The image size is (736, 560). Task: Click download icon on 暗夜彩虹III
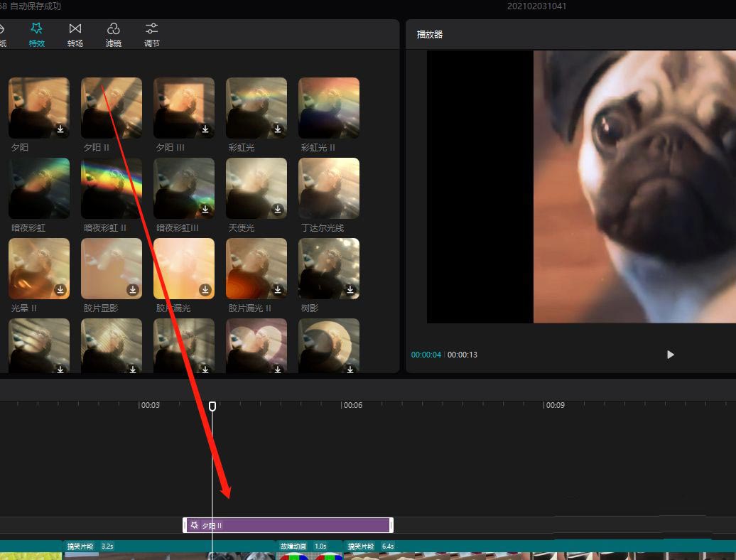[x=205, y=210]
